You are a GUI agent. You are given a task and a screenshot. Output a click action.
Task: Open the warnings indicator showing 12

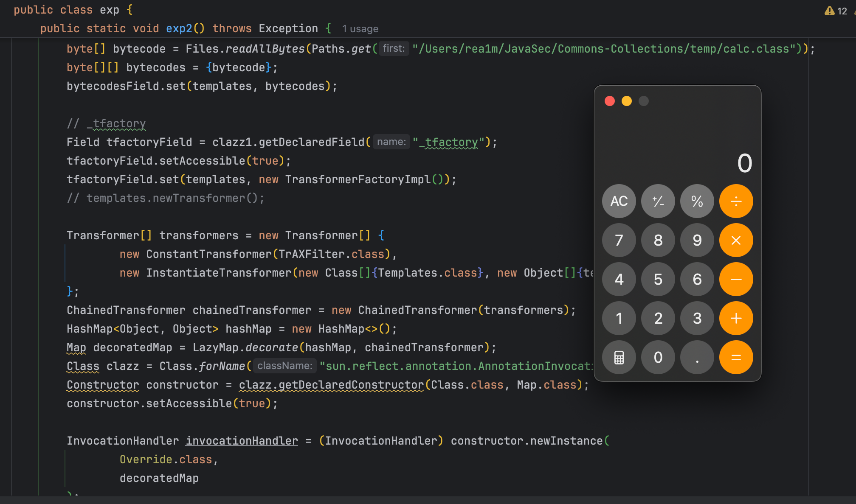click(836, 11)
